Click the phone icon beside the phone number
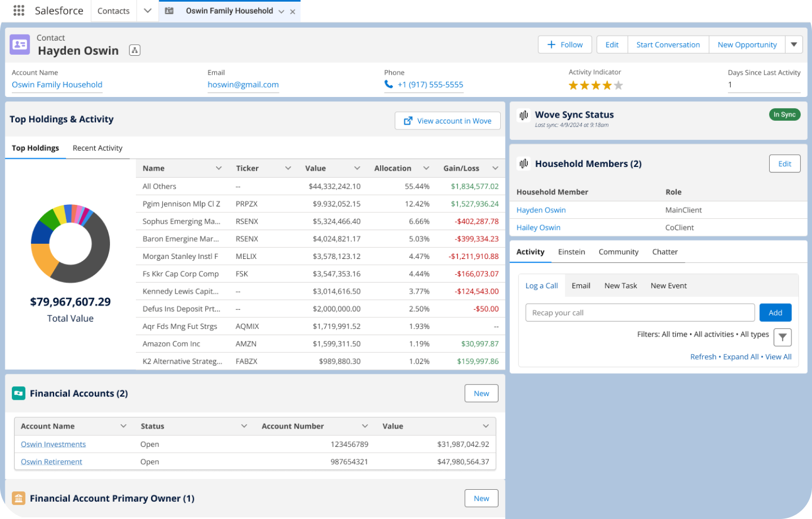 [x=389, y=84]
